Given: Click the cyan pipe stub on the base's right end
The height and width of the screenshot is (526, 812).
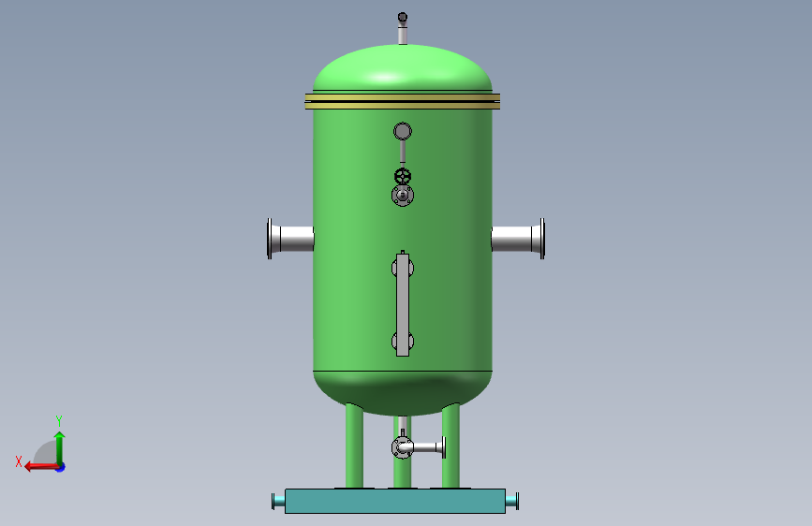Looking at the screenshot, I should click(512, 501).
